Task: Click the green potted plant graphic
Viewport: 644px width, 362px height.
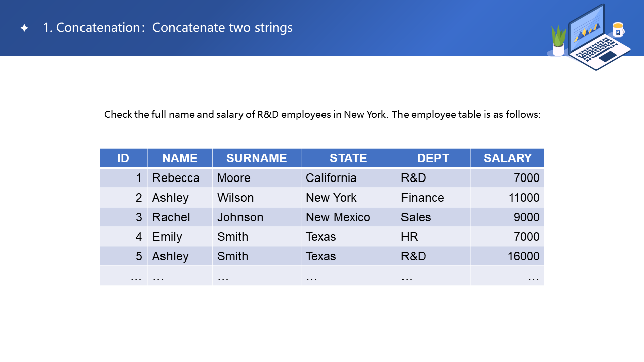Action: [558, 41]
